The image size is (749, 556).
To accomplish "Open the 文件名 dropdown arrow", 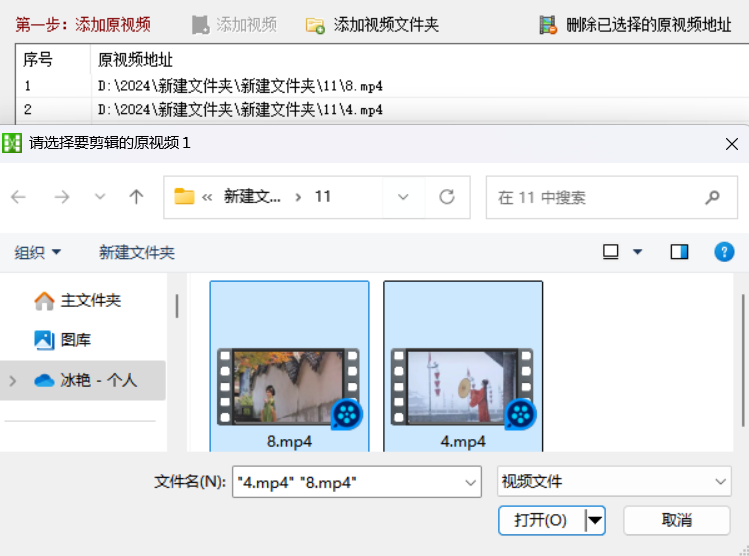I will 471,482.
